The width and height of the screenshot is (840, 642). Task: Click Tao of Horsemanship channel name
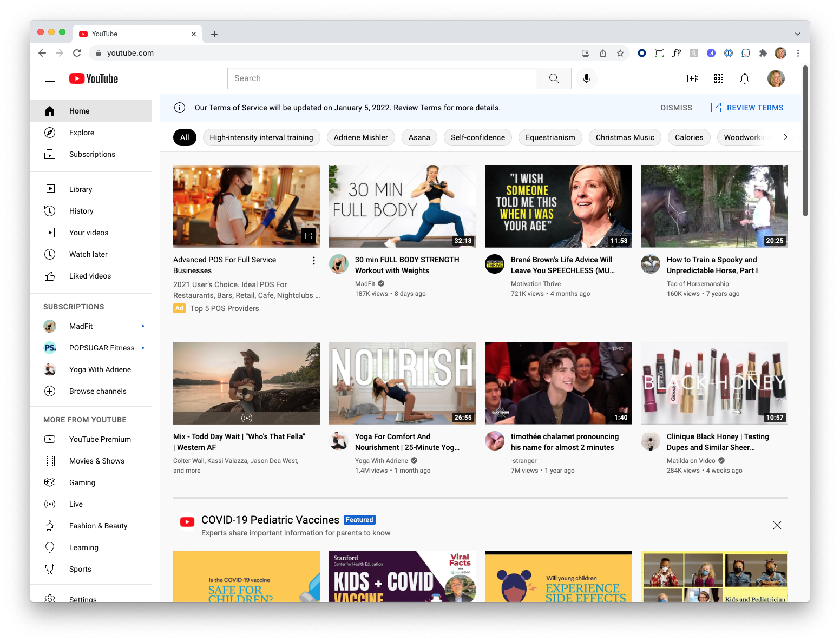click(698, 284)
